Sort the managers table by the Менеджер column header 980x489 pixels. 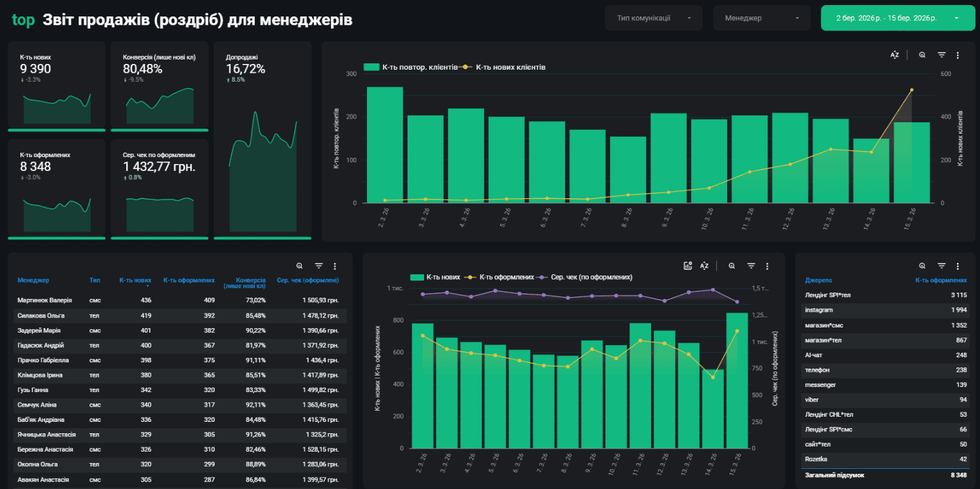33,280
